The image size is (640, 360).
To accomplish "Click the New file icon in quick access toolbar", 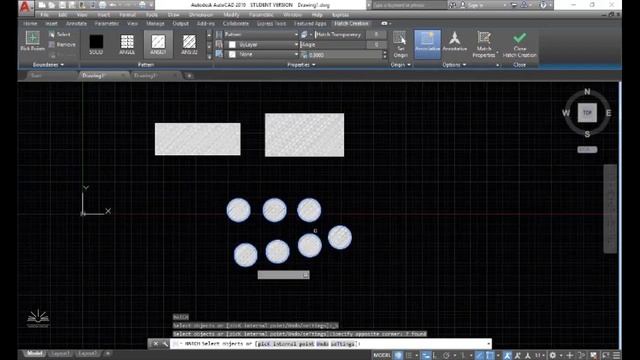I will (42, 5).
